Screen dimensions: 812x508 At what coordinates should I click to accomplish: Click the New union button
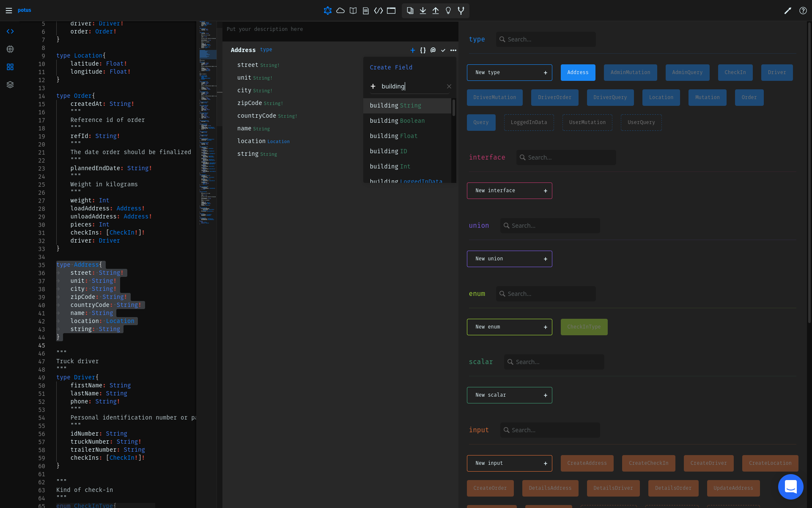click(509, 259)
